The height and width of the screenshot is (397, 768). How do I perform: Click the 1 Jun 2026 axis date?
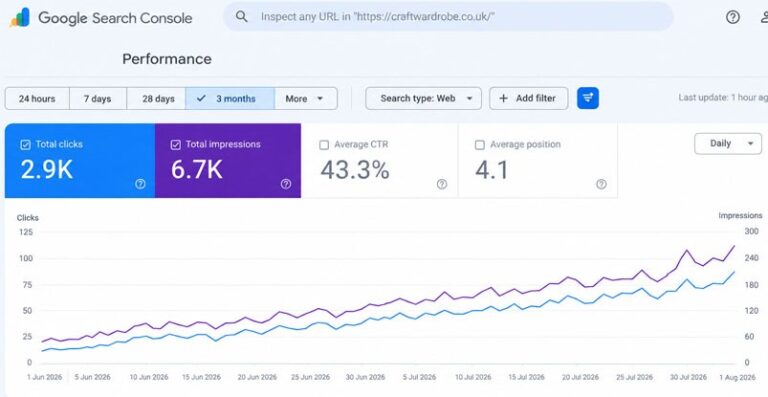coord(45,377)
